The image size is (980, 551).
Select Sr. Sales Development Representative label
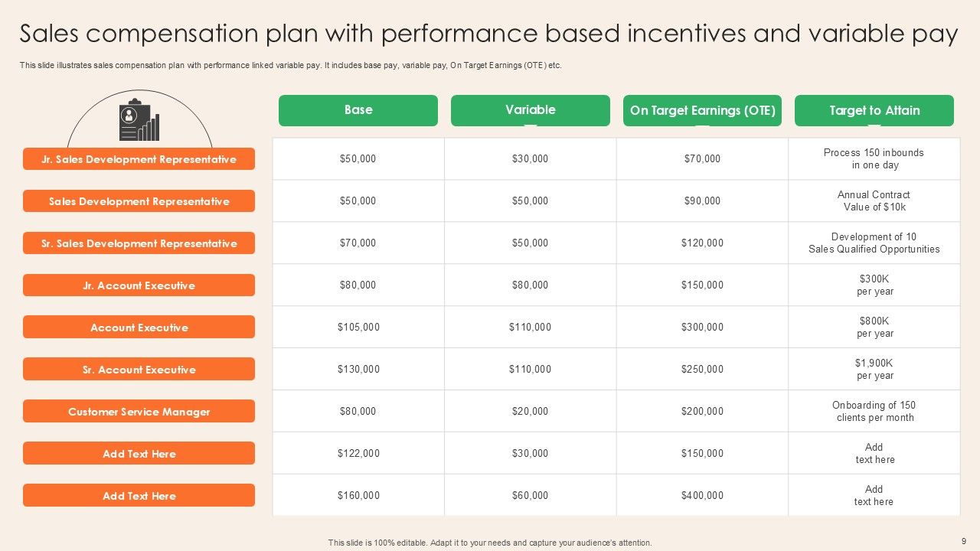[139, 243]
